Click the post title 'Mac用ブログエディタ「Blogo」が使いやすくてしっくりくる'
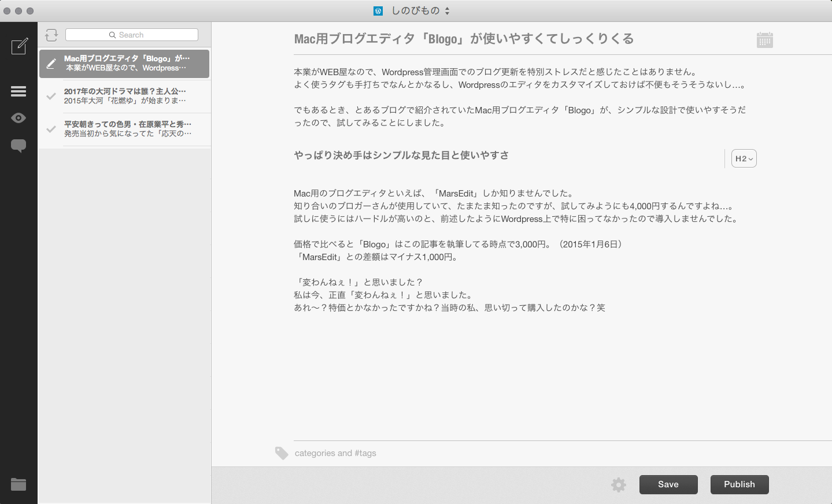Image resolution: width=832 pixels, height=504 pixels. (x=464, y=39)
